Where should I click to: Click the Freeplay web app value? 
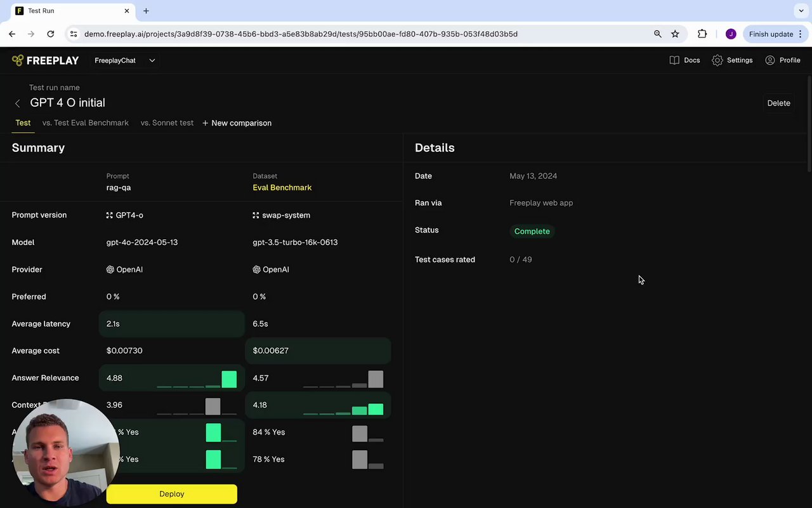pyautogui.click(x=541, y=203)
